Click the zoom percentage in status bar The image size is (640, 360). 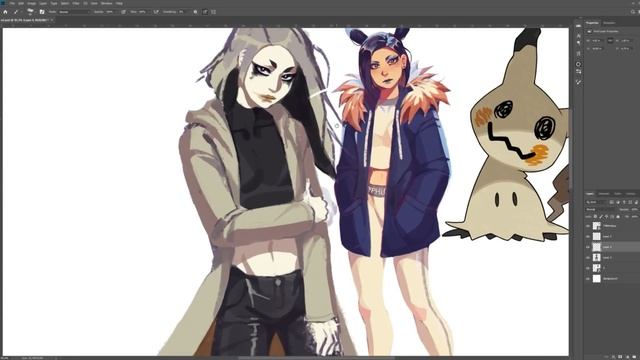[x=5, y=358]
